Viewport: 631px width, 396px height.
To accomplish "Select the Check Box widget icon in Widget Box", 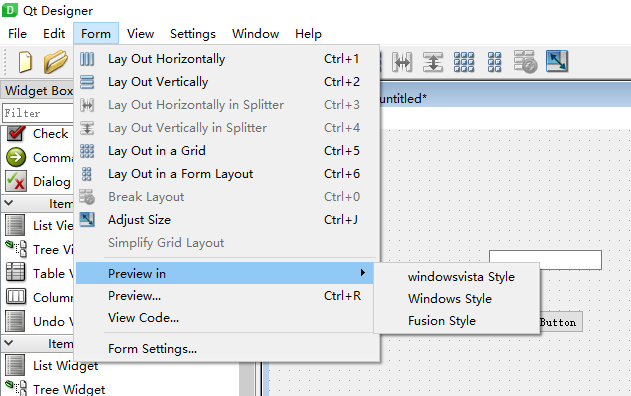I will click(x=16, y=133).
